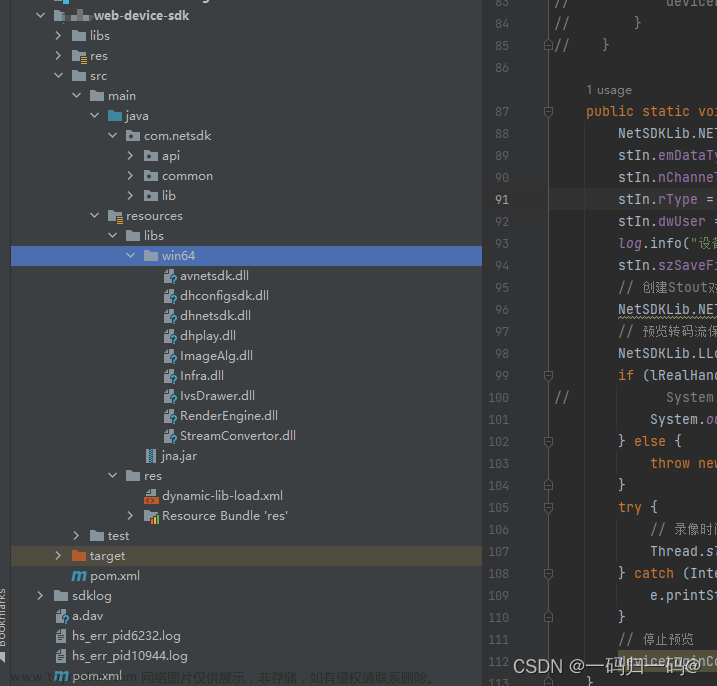Expand the lib package
Screen dimensions: 717x686
click(130, 196)
